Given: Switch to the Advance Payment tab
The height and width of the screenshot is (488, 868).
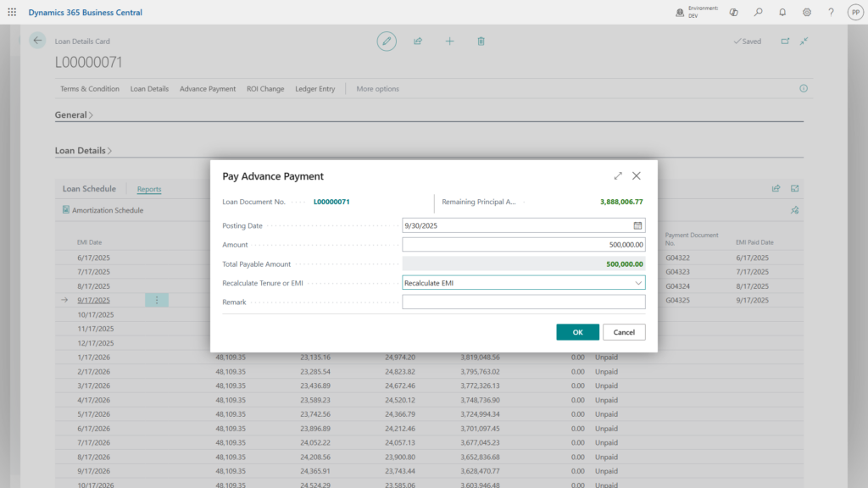Looking at the screenshot, I should 208,88.
